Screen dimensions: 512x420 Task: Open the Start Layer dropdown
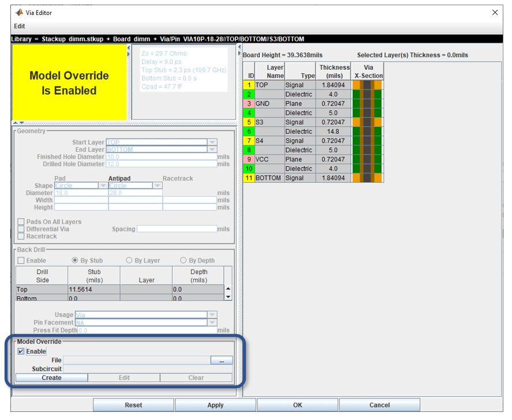pyautogui.click(x=212, y=142)
